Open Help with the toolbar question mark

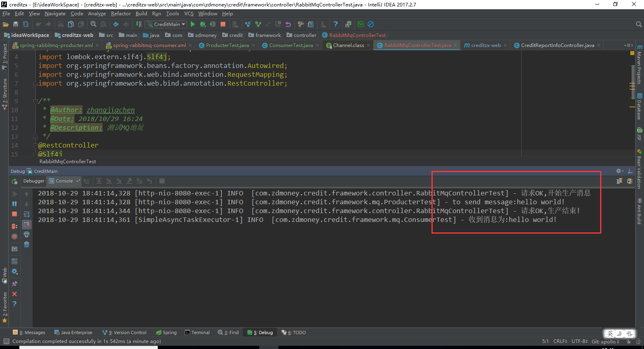[x=336, y=25]
